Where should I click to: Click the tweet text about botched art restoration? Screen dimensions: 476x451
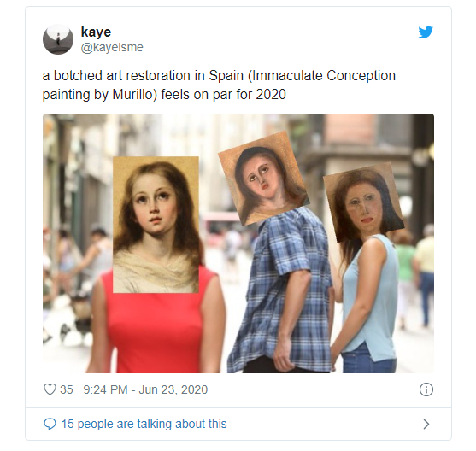pos(219,85)
